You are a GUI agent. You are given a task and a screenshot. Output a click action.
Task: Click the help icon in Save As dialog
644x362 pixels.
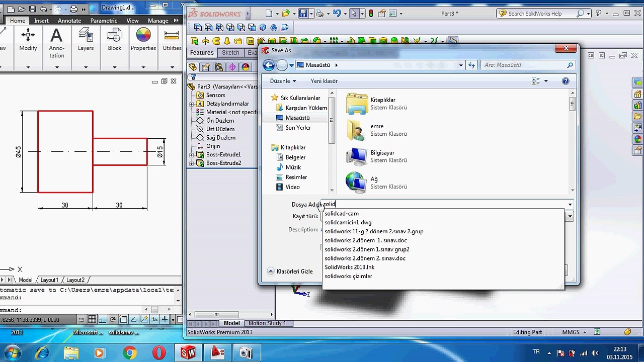566,81
